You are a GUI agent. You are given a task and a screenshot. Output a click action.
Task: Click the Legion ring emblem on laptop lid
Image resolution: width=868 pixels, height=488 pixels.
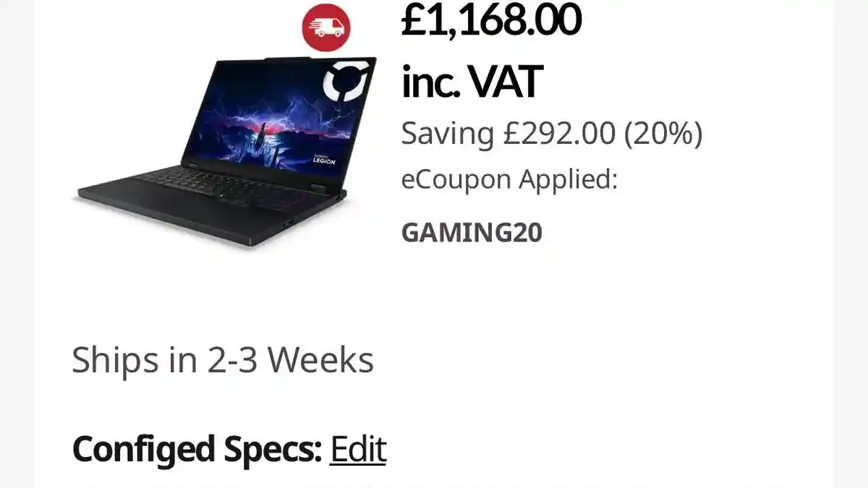tap(347, 83)
